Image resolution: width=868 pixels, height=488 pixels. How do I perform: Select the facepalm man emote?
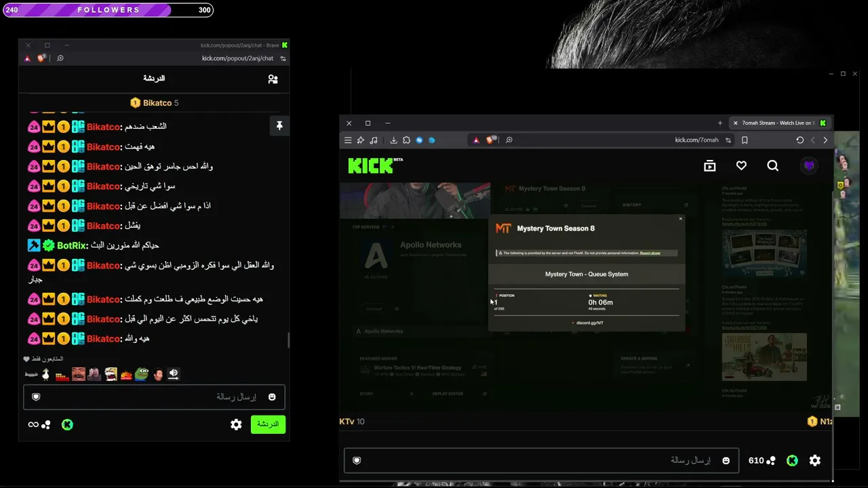coord(94,373)
